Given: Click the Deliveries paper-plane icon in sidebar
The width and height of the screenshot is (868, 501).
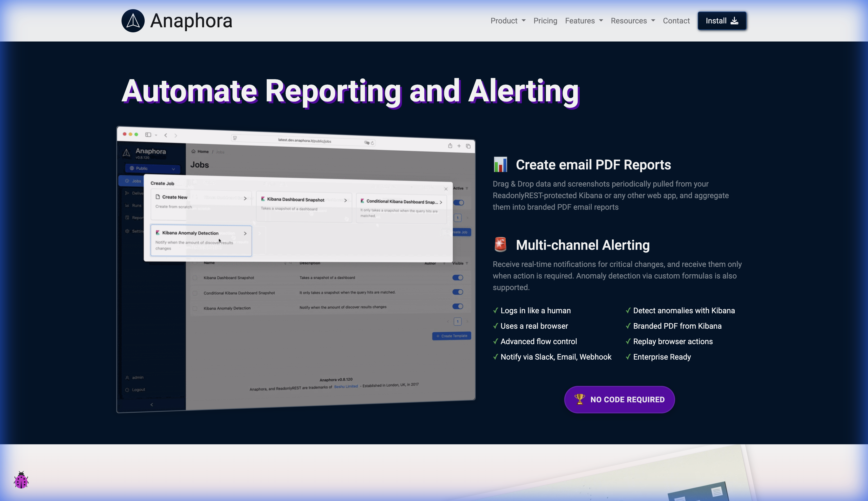Looking at the screenshot, I should point(128,193).
